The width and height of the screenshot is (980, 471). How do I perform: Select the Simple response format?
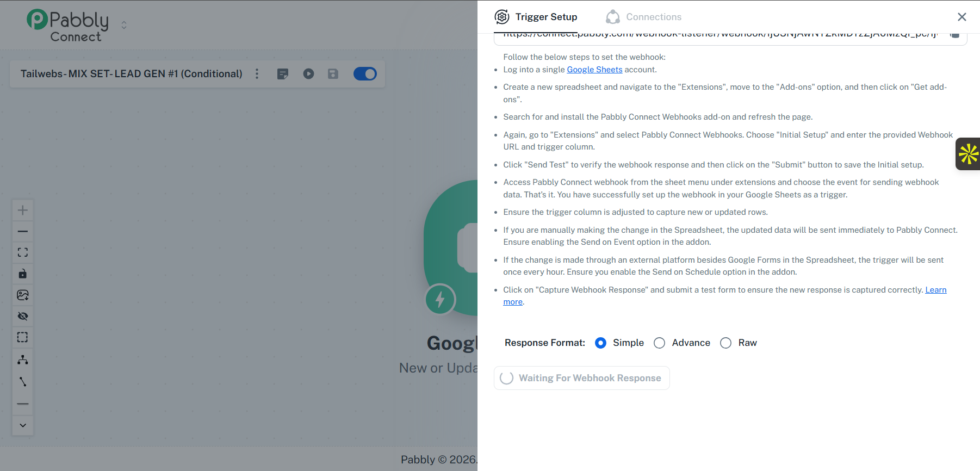(600, 343)
